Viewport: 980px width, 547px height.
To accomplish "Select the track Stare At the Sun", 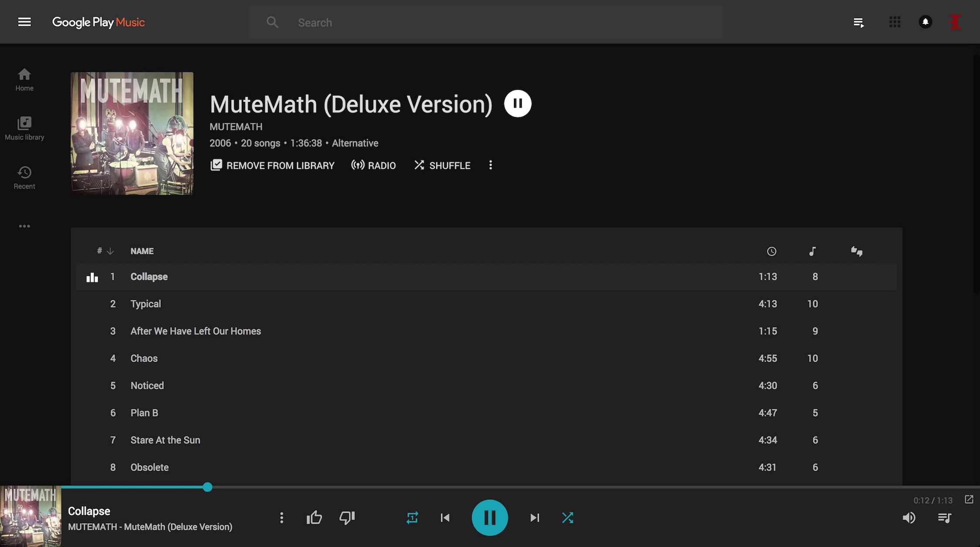I will pyautogui.click(x=487, y=440).
